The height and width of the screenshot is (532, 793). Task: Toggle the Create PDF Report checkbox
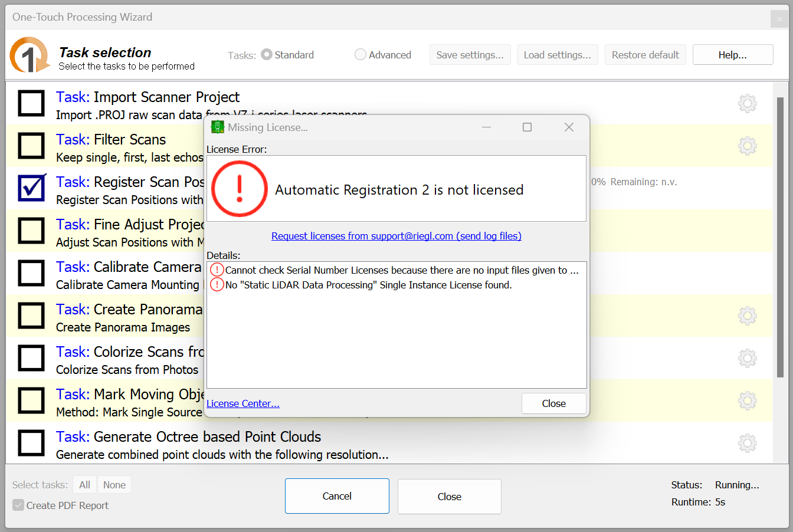coord(19,505)
